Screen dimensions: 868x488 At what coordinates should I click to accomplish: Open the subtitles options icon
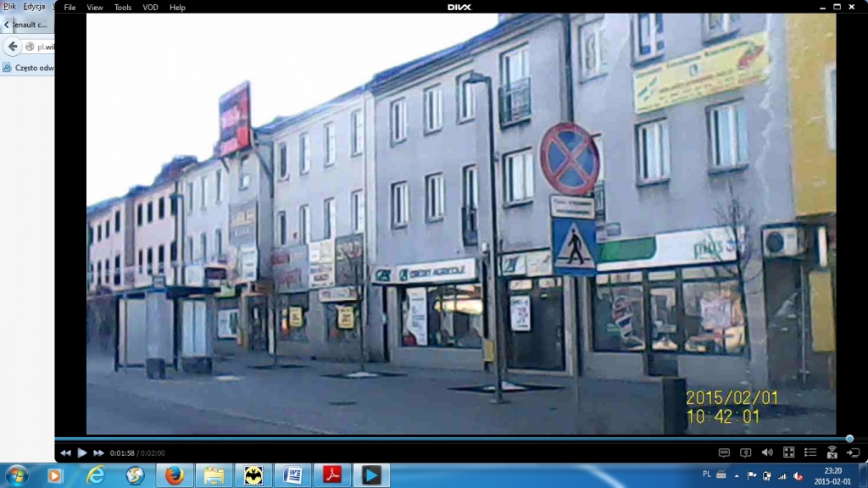pos(724,453)
